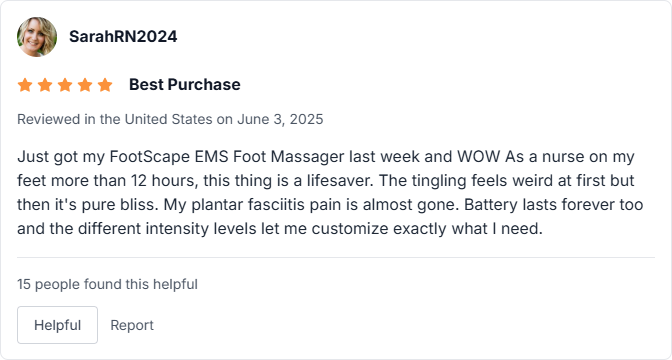672x360 pixels.
Task: Click the first orange rating star
Action: click(x=25, y=85)
